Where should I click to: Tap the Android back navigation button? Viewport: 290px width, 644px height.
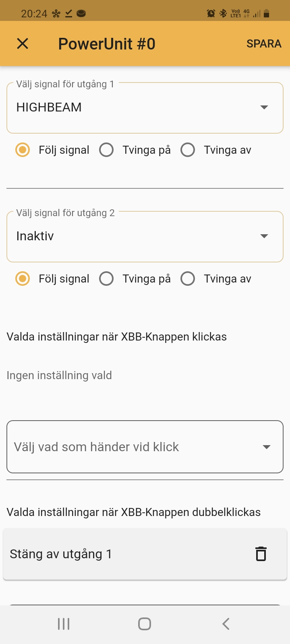tap(226, 624)
